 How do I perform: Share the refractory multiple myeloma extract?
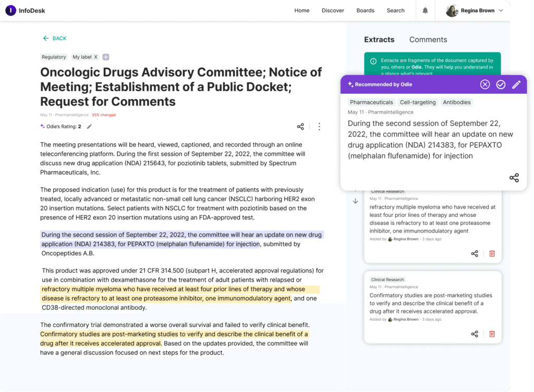pyautogui.click(x=475, y=253)
